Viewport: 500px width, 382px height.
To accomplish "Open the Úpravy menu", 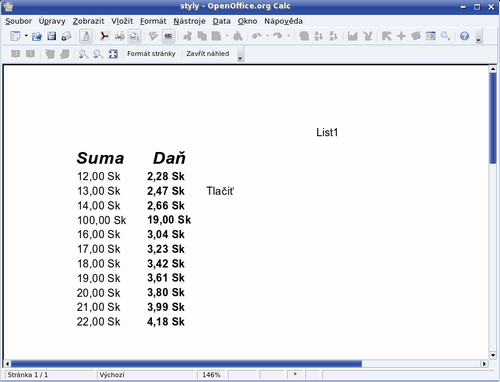I will (52, 21).
